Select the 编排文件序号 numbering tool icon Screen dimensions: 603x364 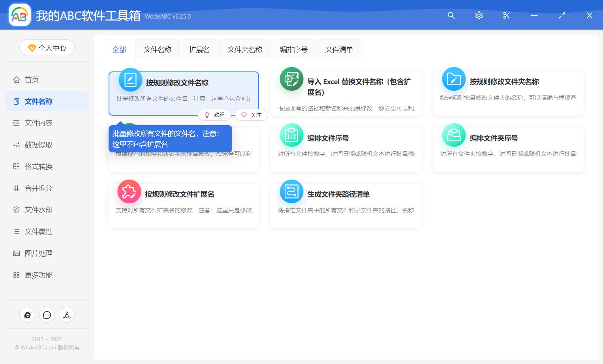click(291, 135)
